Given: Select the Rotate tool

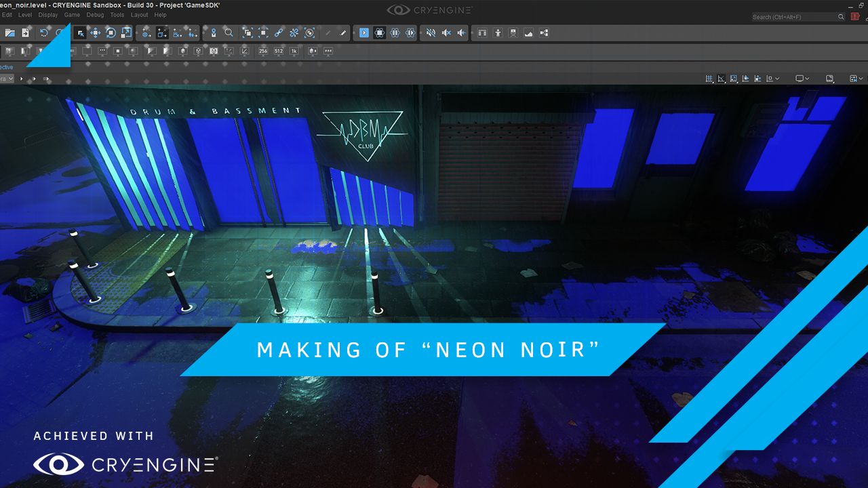Looking at the screenshot, I should pos(111,33).
